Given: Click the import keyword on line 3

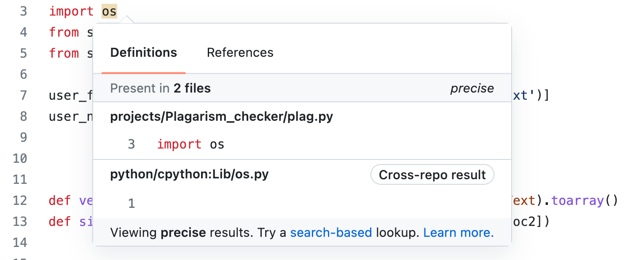Looking at the screenshot, I should pyautogui.click(x=71, y=11).
